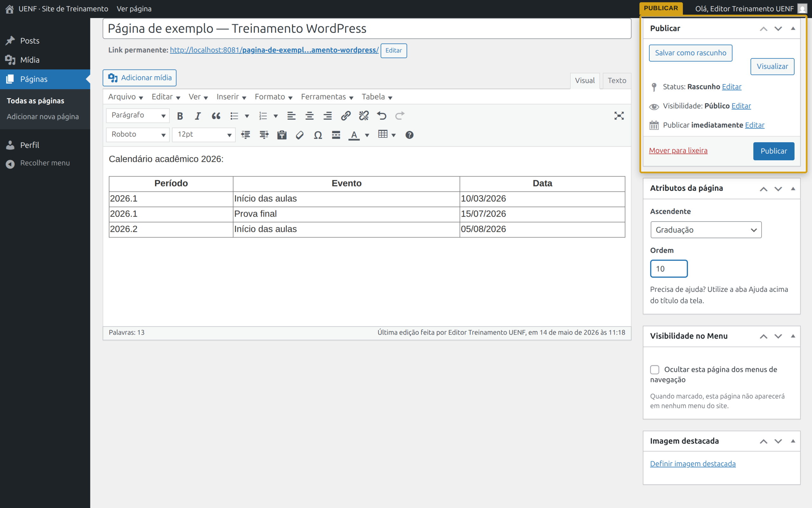The width and height of the screenshot is (812, 508).
Task: Expand table icon dropdown arrow
Action: coord(394,135)
